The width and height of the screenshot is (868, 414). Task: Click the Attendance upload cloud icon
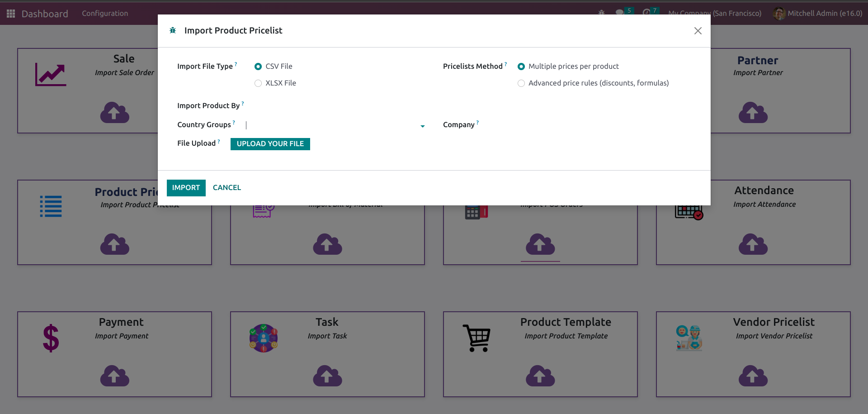pos(753,244)
